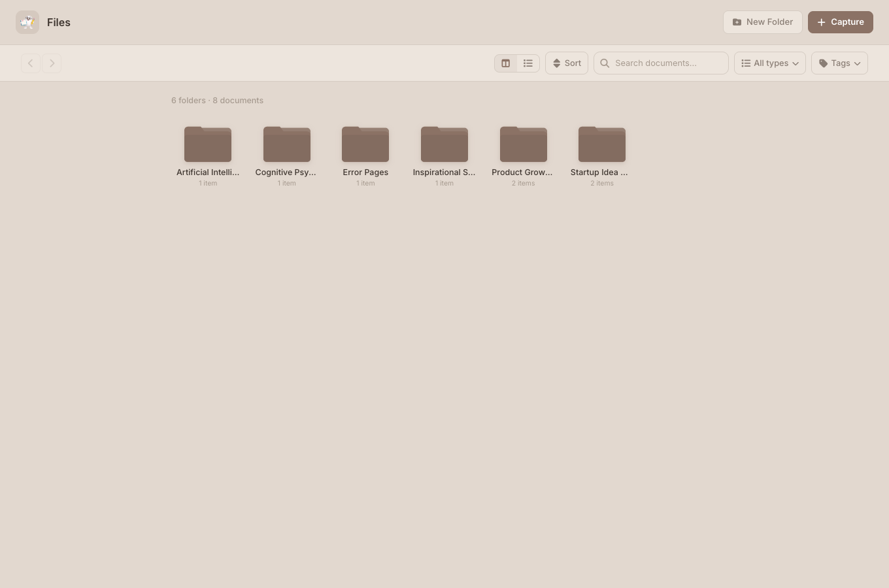This screenshot has height=588, width=889.
Task: Open the All types dropdown
Action: (x=769, y=63)
